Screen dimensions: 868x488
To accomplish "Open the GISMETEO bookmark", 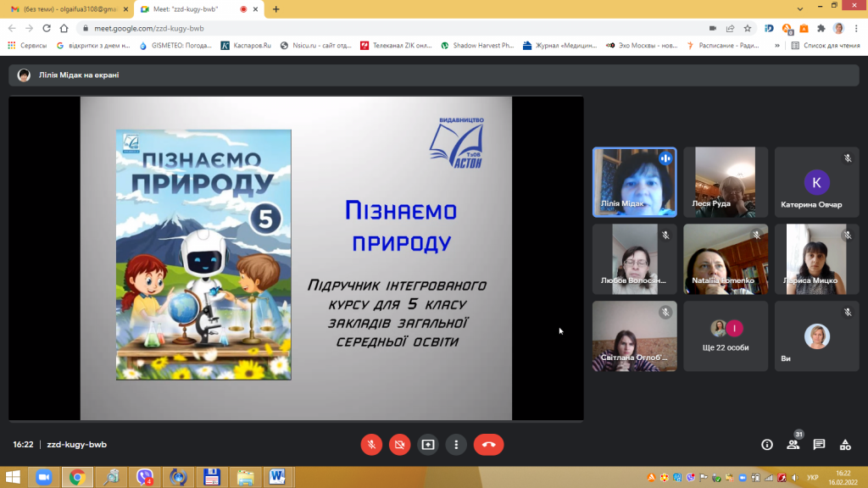I will click(x=178, y=46).
